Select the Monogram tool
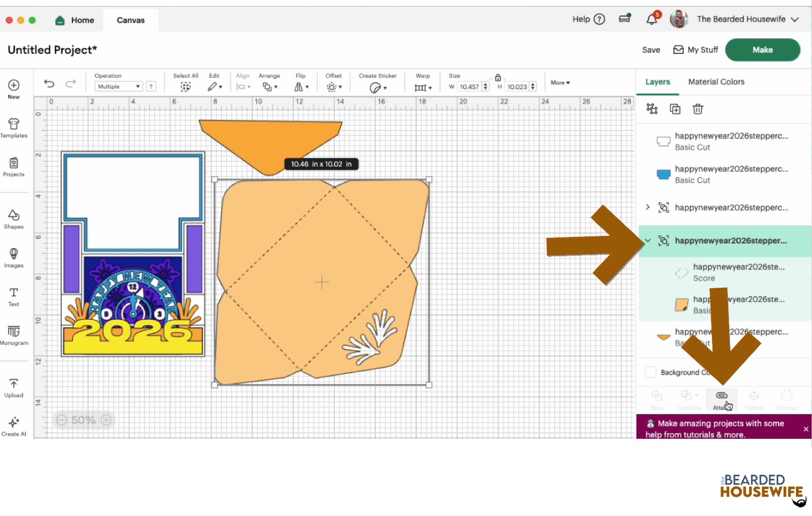The image size is (812, 516). (x=14, y=336)
